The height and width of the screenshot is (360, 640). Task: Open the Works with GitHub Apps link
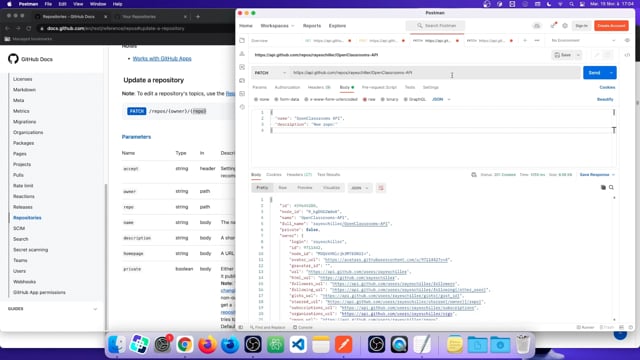(x=162, y=58)
